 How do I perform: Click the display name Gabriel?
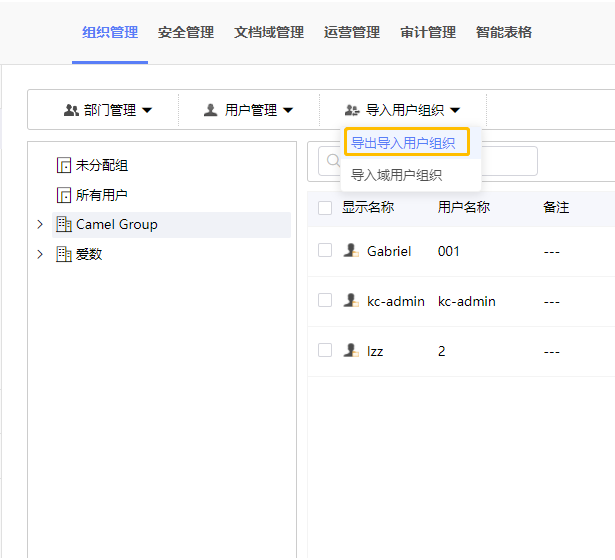[389, 251]
